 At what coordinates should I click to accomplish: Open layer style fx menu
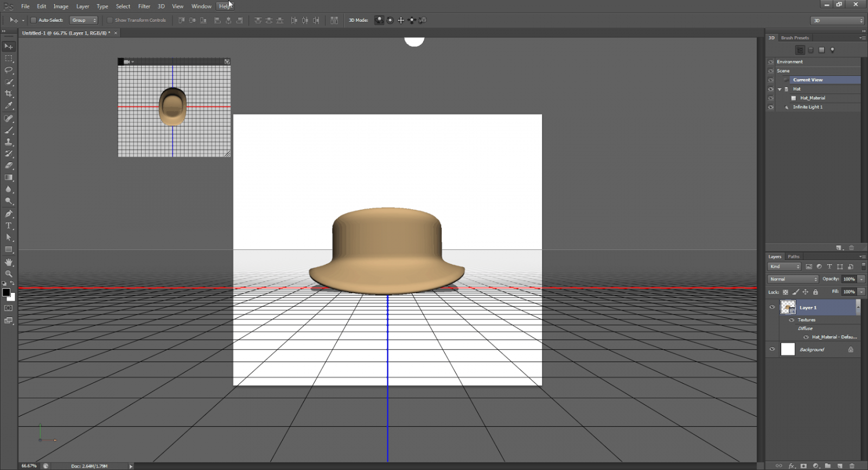click(792, 466)
